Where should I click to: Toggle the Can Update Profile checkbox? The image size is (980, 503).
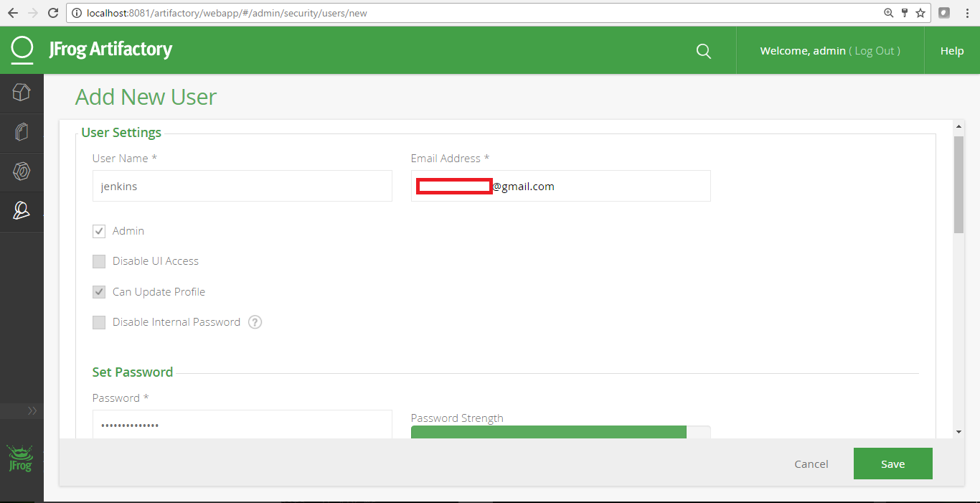(99, 292)
